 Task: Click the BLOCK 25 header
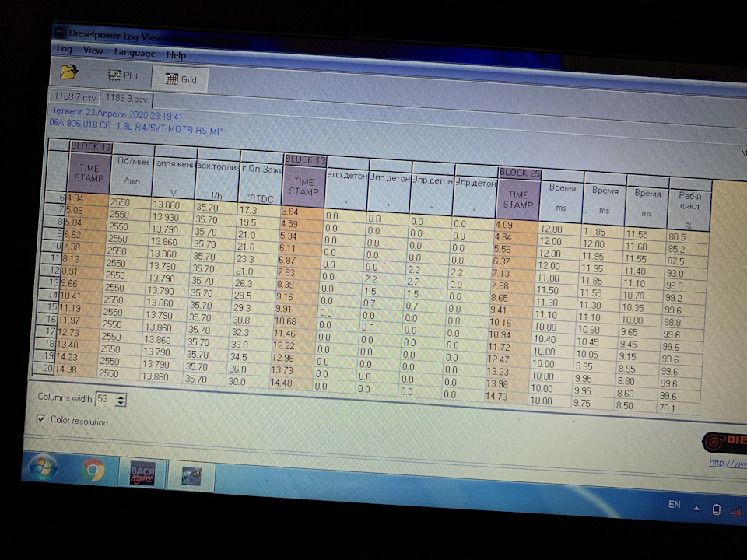pyautogui.click(x=519, y=173)
